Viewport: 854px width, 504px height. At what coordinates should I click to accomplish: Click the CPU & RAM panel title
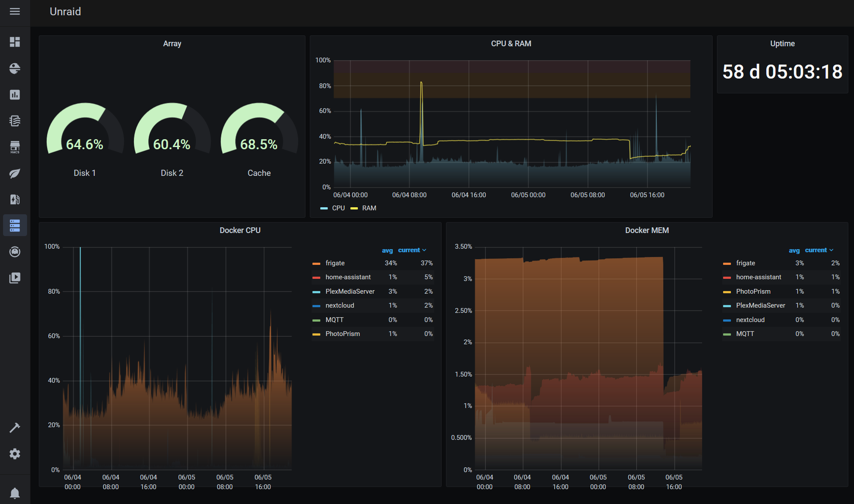(x=511, y=44)
